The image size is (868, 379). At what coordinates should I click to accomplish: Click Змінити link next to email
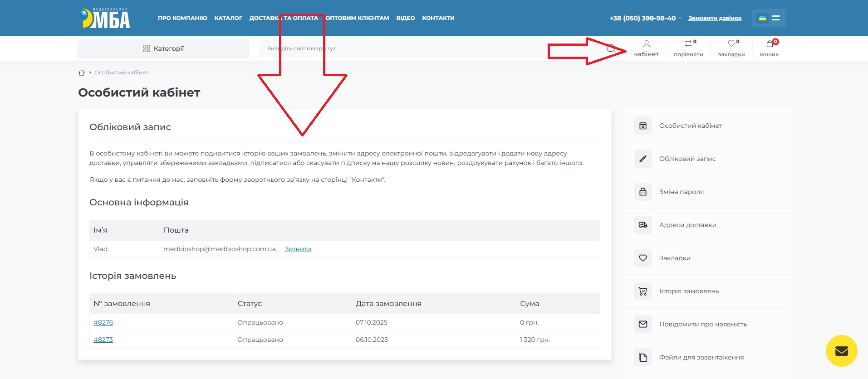(x=298, y=249)
